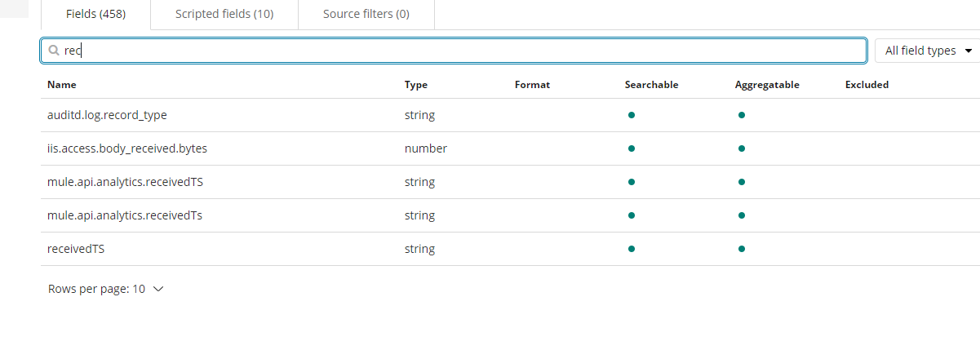Switch to the Scripted fields tab
980x350 pixels.
click(224, 14)
